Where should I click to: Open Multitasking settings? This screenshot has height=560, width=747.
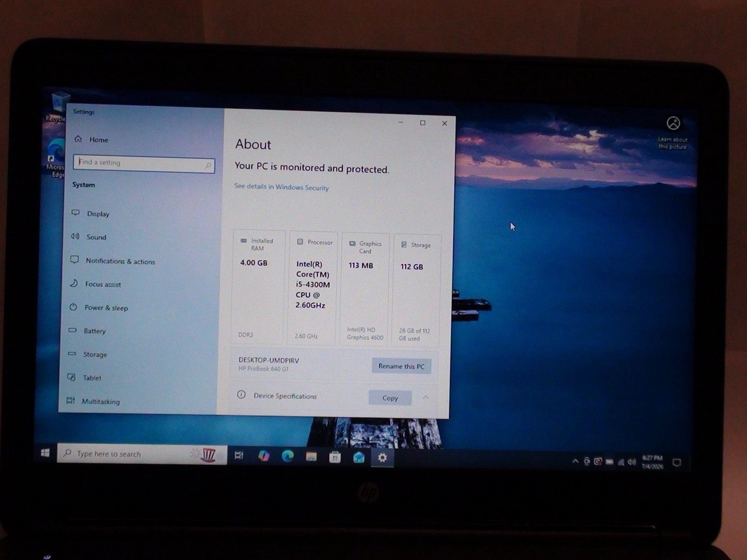click(x=93, y=401)
